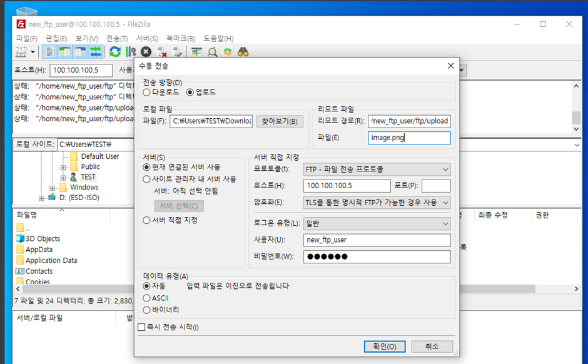
Task: Toggle the directory comparison icon
Action: tap(213, 52)
